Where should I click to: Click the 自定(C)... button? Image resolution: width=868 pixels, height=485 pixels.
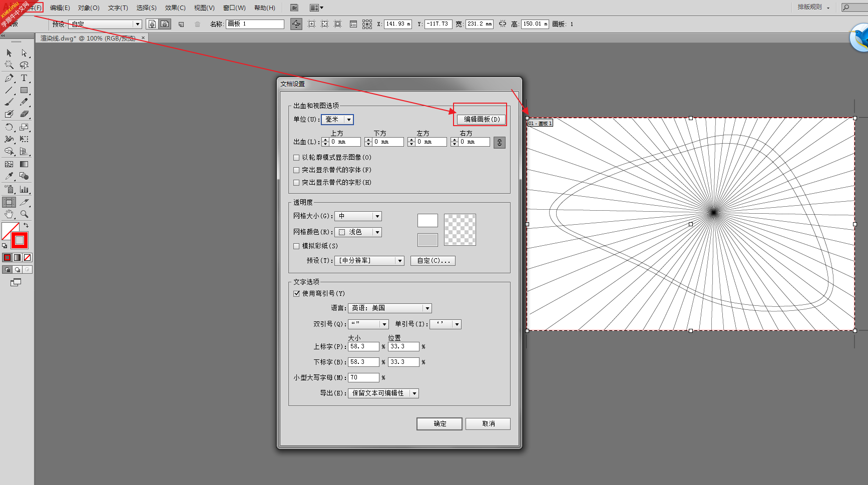[433, 261]
